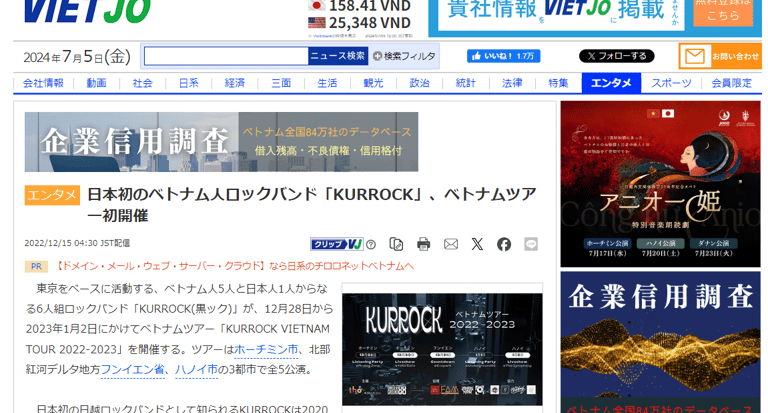Open the KURROCK Vietnam tour image
Screen dimensions: 768x413
tap(442, 348)
